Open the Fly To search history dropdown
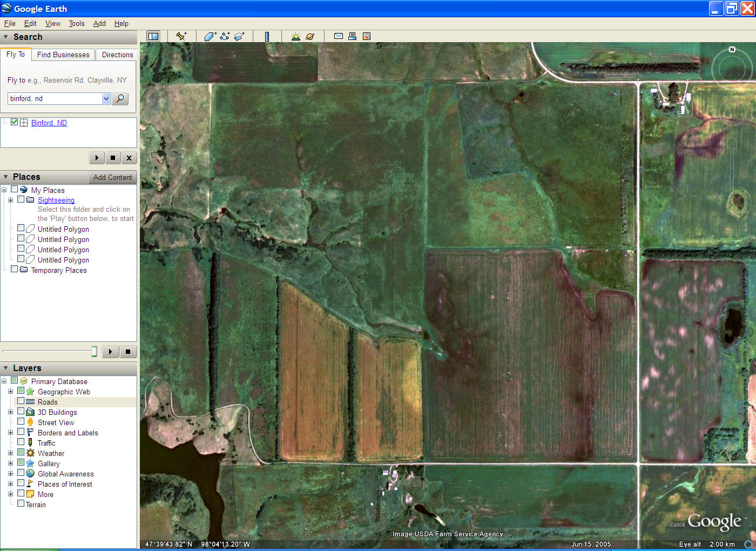This screenshot has height=551, width=756. [x=106, y=98]
